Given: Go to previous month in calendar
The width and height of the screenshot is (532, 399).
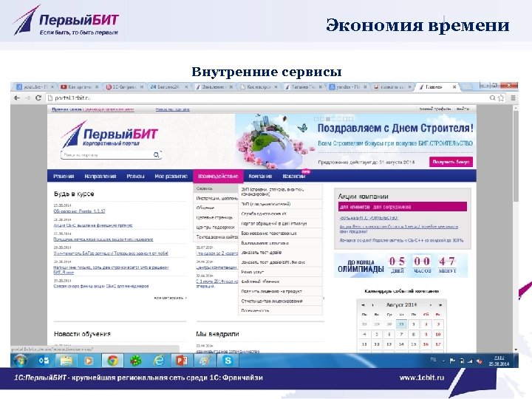Looking at the screenshot, I should pos(372,305).
